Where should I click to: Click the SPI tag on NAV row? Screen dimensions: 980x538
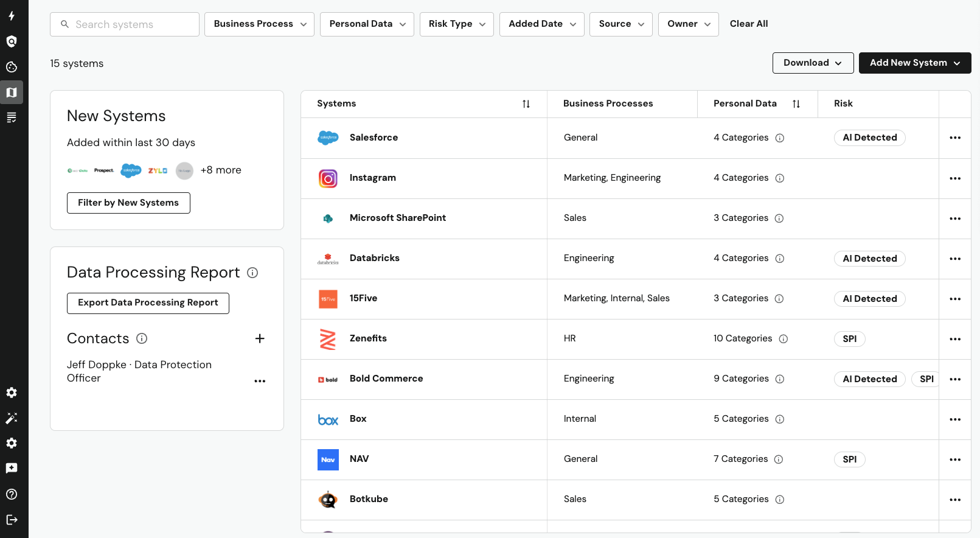tap(850, 459)
